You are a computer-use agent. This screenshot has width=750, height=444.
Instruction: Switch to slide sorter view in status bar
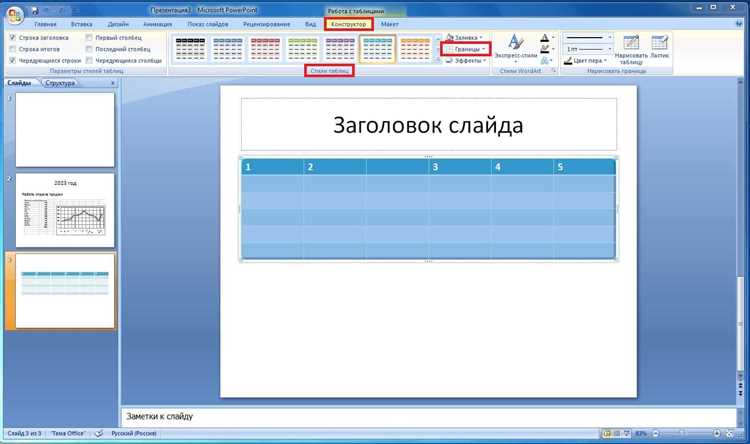click(617, 433)
